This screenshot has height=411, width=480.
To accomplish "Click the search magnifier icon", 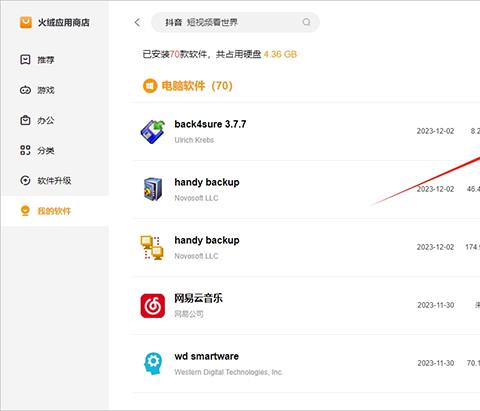I will 306,22.
